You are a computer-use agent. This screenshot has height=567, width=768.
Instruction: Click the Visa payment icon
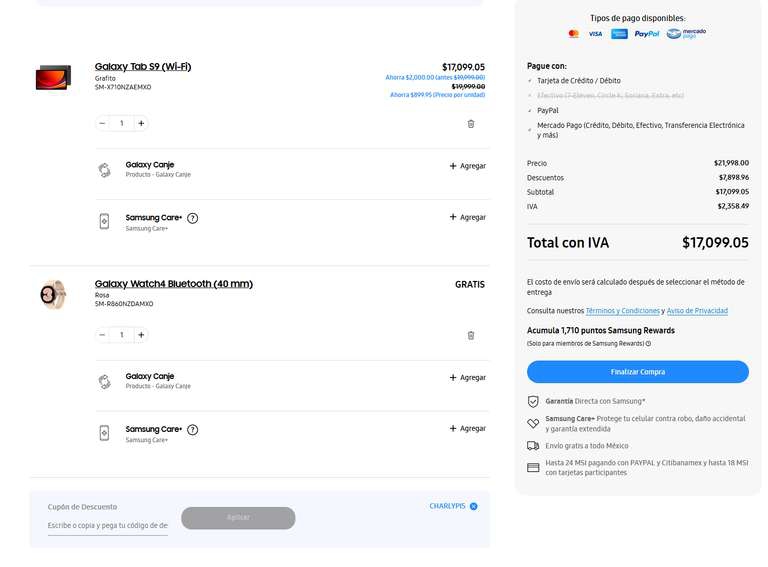click(595, 34)
